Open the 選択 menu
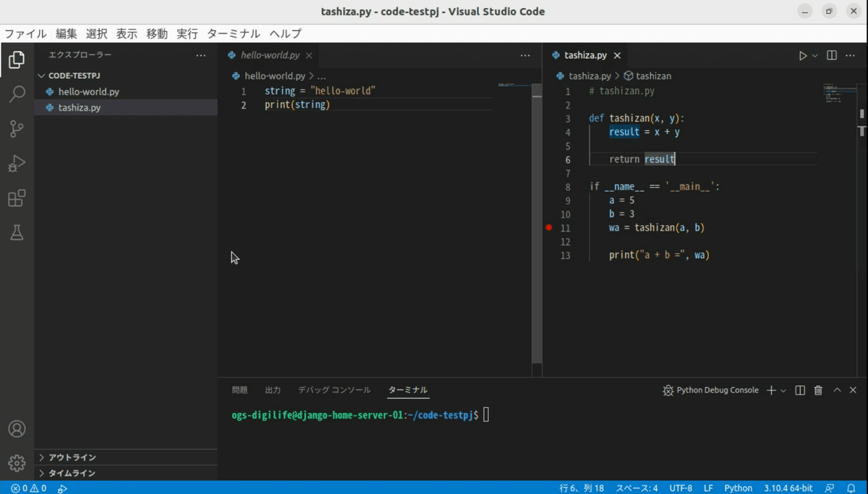 point(96,33)
